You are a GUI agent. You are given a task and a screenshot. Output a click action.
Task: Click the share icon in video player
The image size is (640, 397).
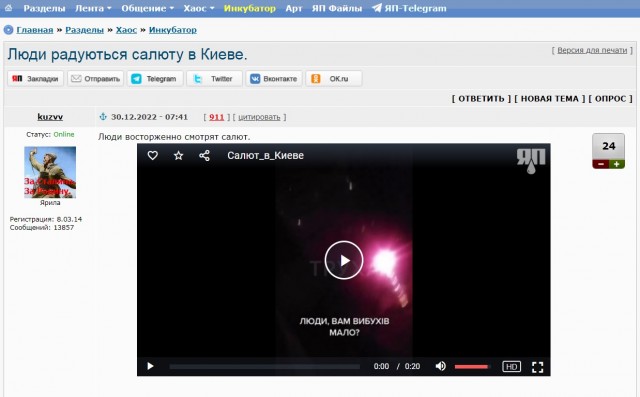(204, 155)
